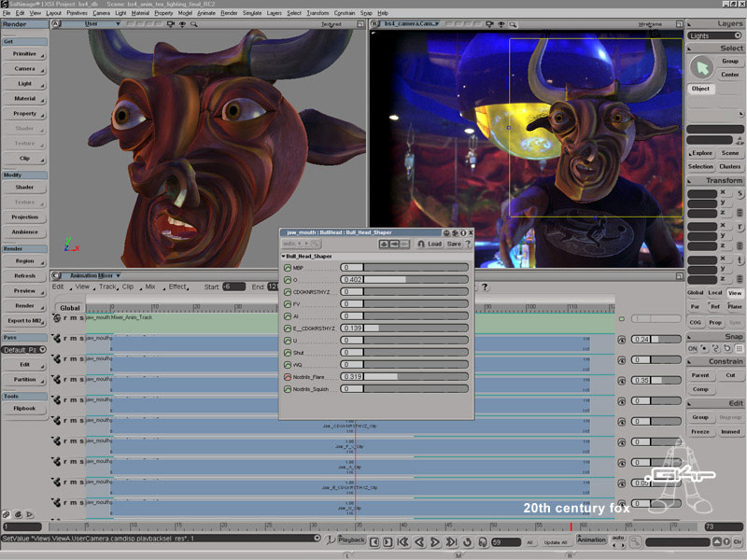Click the animation curve icon next to Nostrils_Flare
The image size is (747, 560).
pyautogui.click(x=287, y=376)
